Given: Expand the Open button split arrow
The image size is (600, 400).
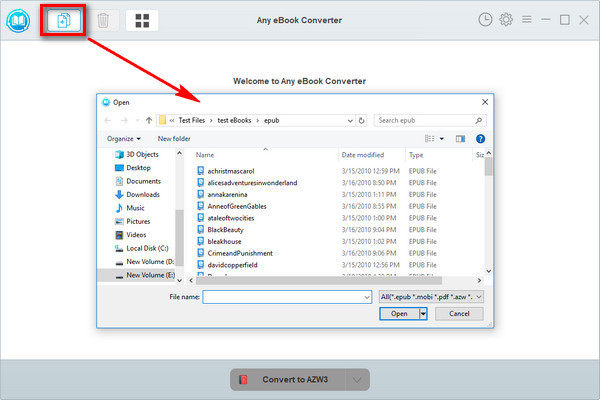Looking at the screenshot, I should pos(423,314).
